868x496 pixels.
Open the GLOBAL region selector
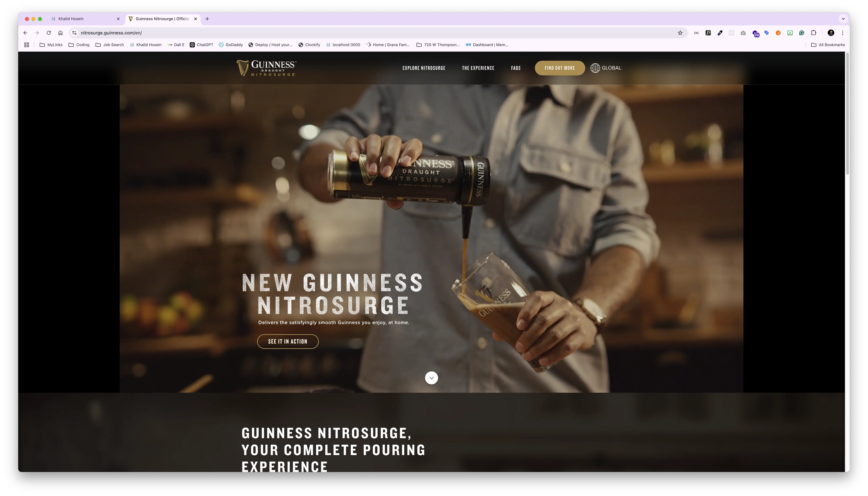tap(611, 68)
